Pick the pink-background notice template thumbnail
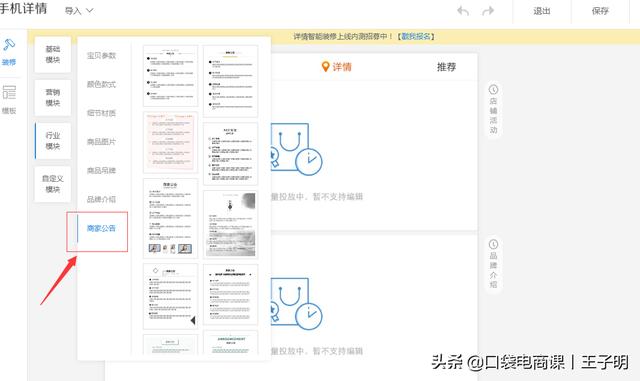 170,142
